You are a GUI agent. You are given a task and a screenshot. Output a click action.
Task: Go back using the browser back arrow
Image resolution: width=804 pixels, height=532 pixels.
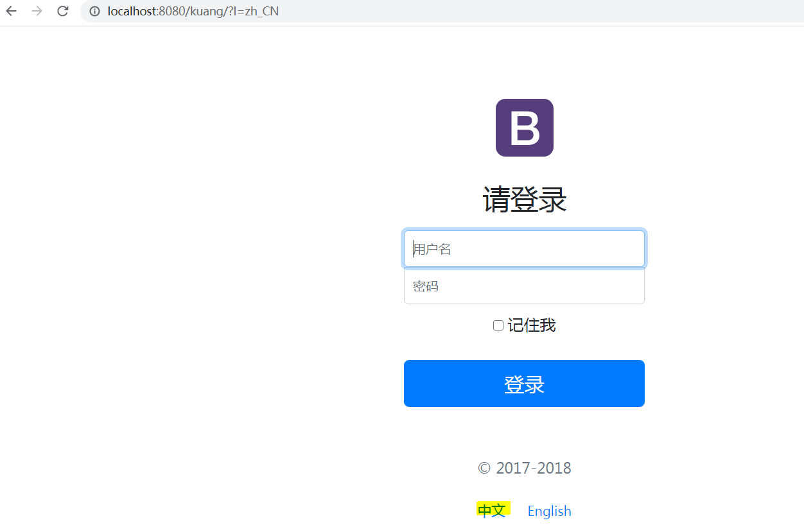point(12,11)
